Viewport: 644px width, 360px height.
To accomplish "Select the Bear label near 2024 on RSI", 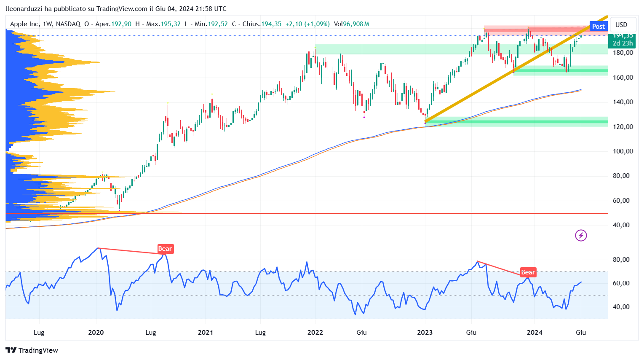I will [x=528, y=272].
